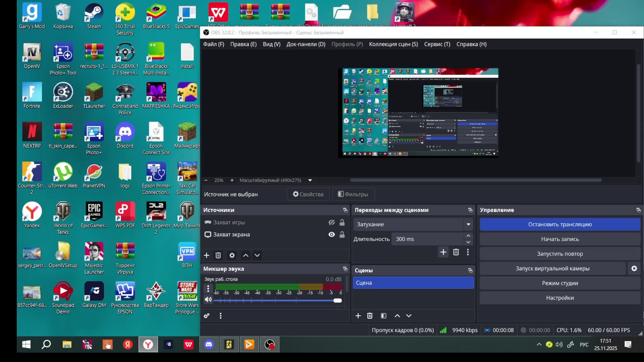644x362 pixels.
Task: Open virtual camera settings gear
Action: click(634, 268)
